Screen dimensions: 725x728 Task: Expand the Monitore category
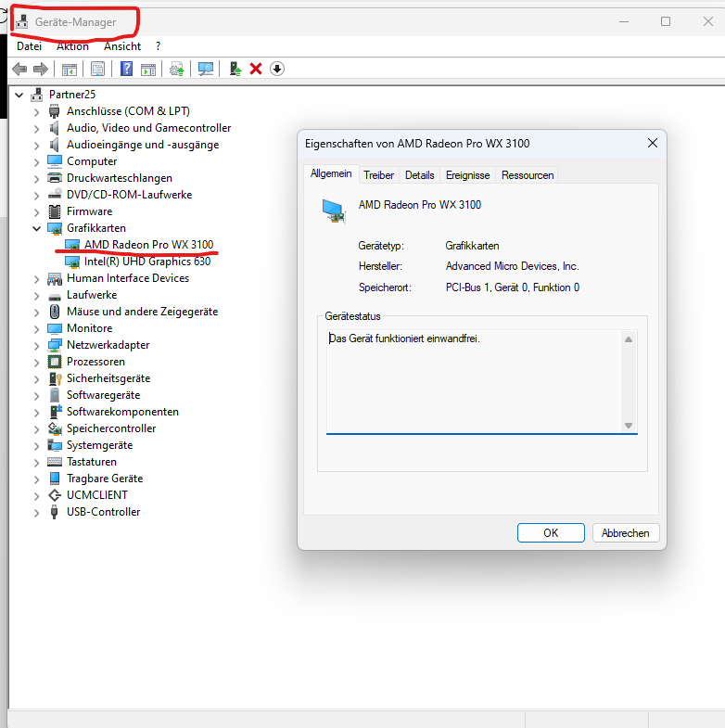(37, 328)
